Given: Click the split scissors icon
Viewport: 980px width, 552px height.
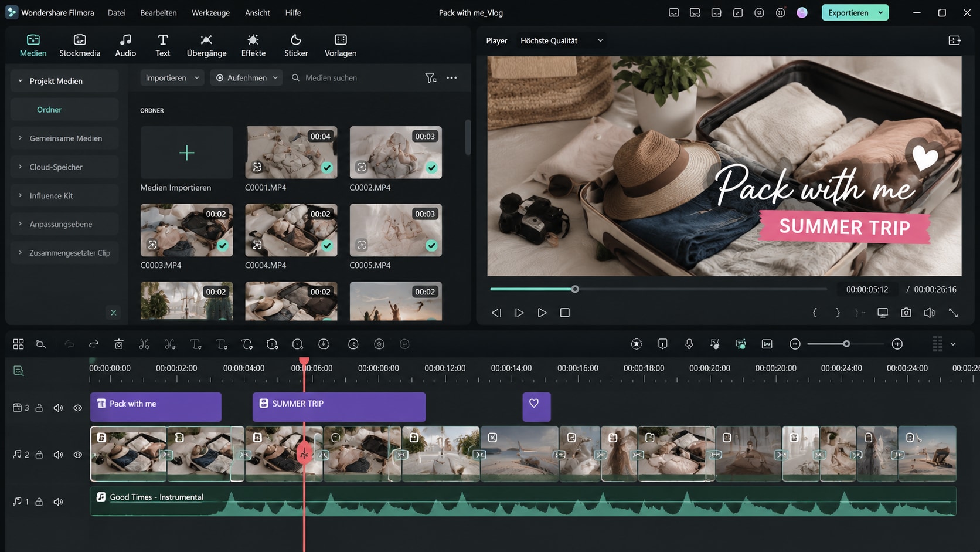Looking at the screenshot, I should tap(144, 344).
